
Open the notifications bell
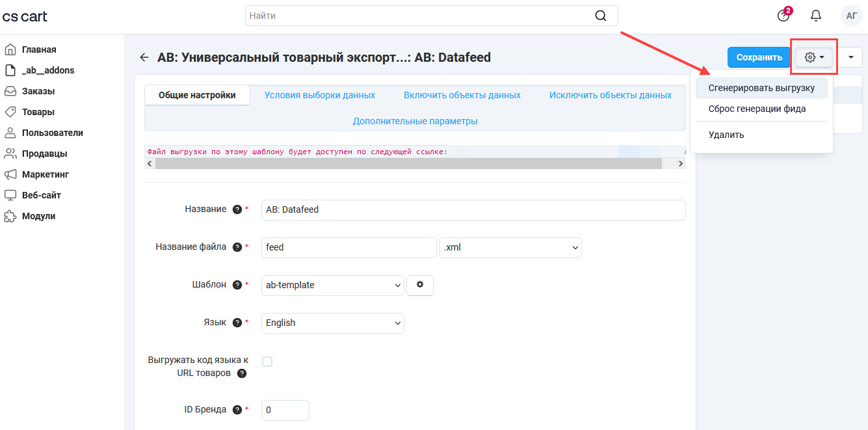(816, 16)
